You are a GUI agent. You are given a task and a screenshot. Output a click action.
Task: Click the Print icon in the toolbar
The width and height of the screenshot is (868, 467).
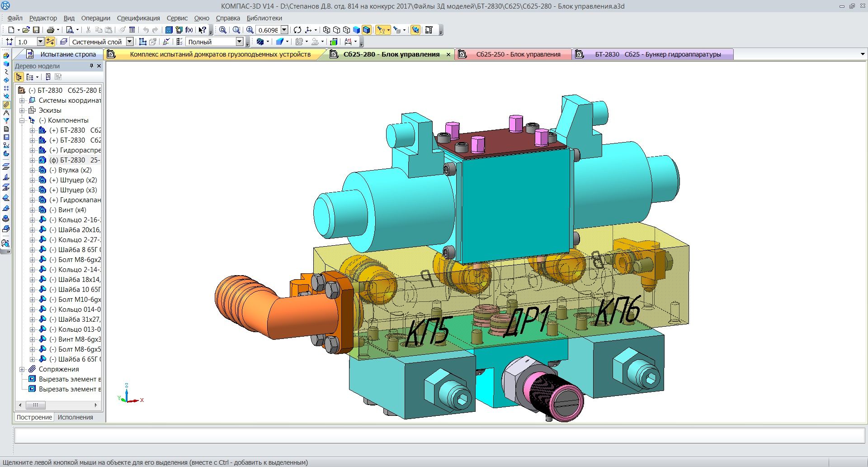click(51, 30)
